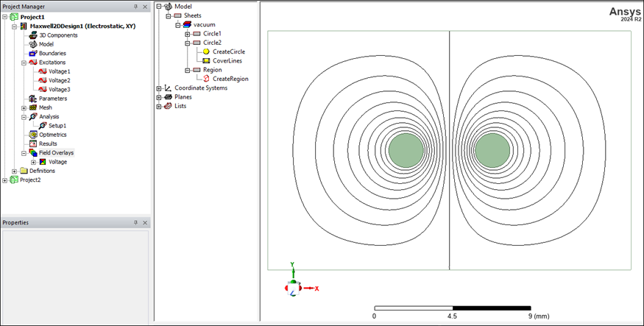The image size is (644, 326).
Task: Toggle auto-hide on the Properties panel
Action: point(136,222)
